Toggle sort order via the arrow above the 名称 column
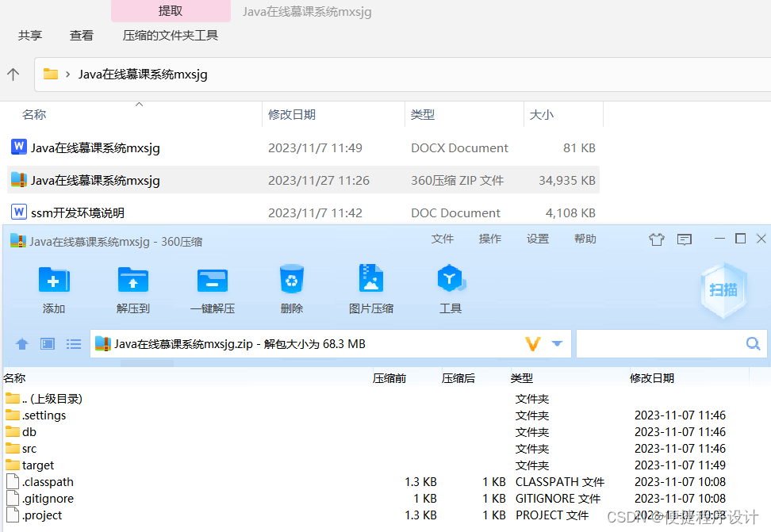This screenshot has width=771, height=532. coord(139,104)
